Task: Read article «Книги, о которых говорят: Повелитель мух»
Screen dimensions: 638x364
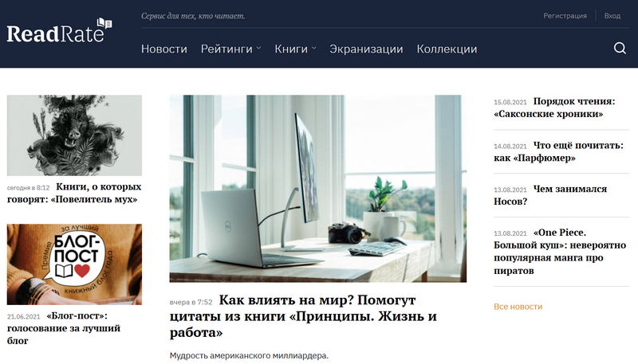Action: pyautogui.click(x=74, y=193)
